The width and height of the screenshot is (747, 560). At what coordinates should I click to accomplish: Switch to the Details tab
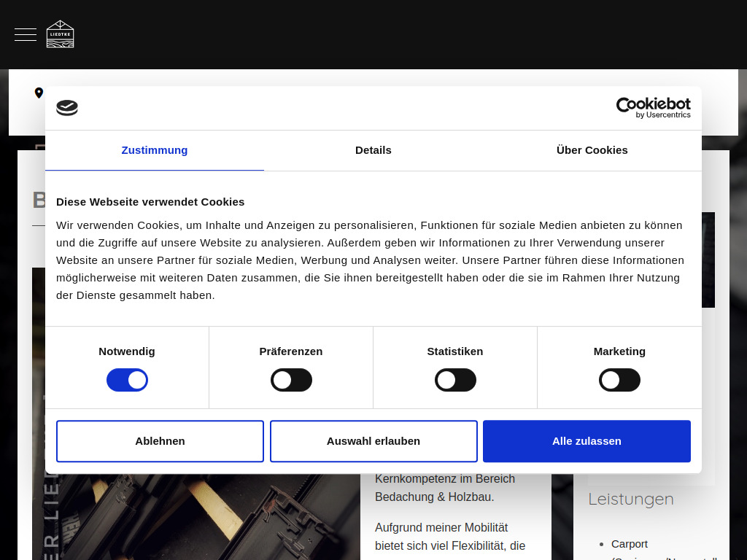(x=373, y=150)
